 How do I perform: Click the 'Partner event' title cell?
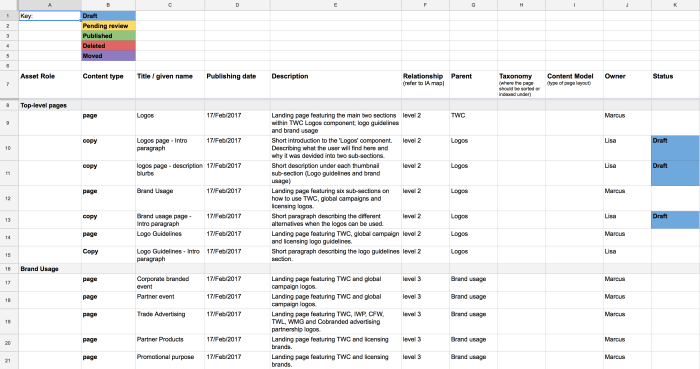(170, 300)
